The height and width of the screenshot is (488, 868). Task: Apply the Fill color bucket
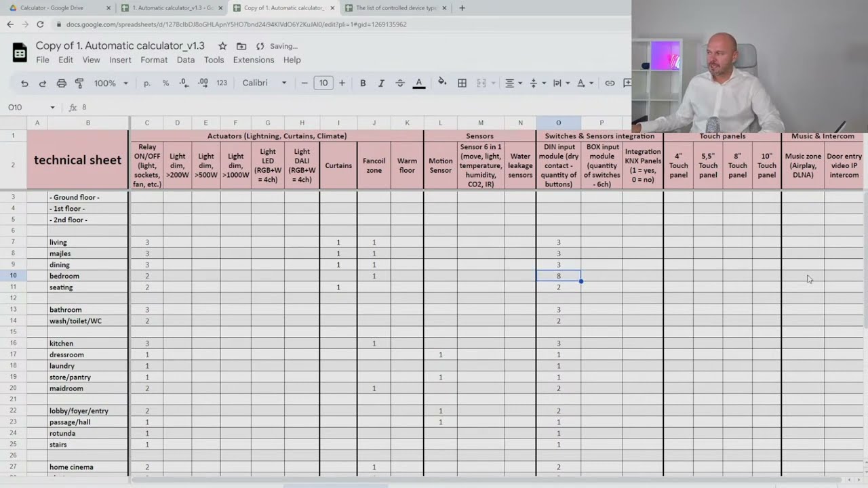441,83
